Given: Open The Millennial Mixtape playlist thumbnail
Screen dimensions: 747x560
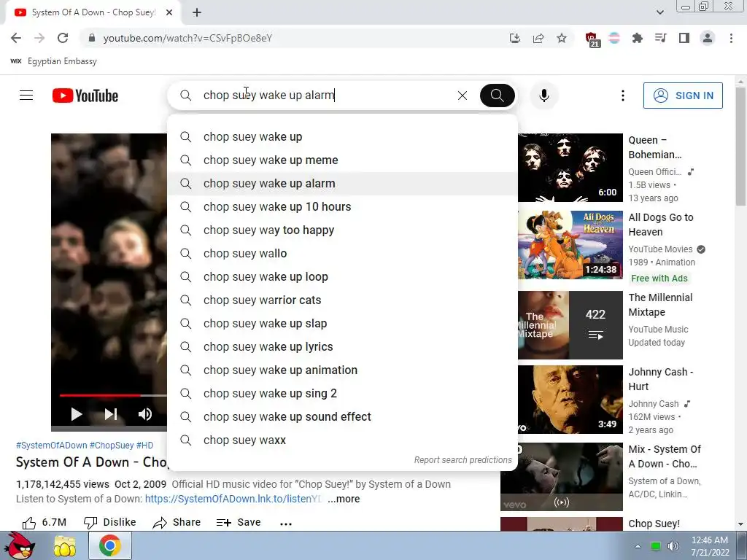Looking at the screenshot, I should 570,324.
